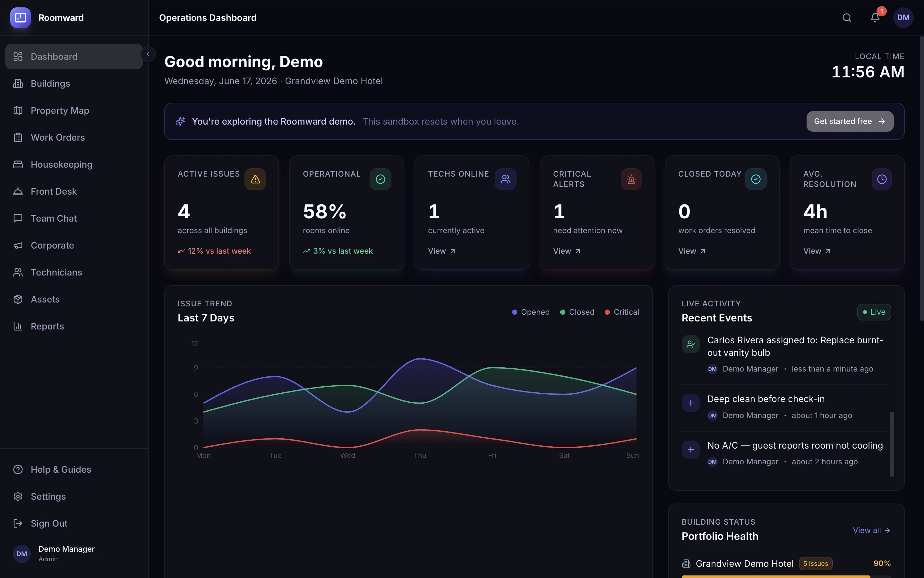The height and width of the screenshot is (578, 924).
Task: Click Get started free button
Action: click(850, 121)
